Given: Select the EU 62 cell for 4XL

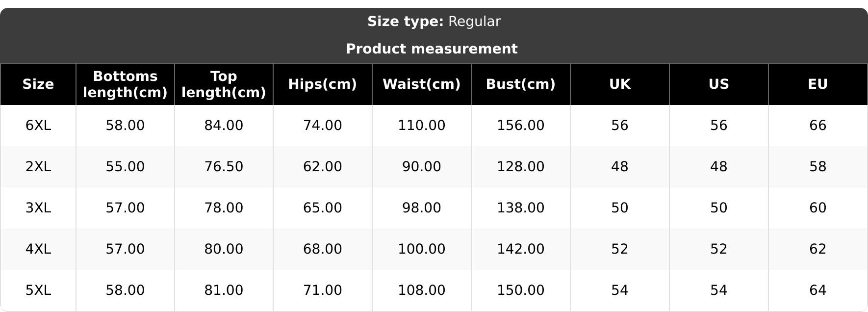Looking at the screenshot, I should click(x=817, y=249).
